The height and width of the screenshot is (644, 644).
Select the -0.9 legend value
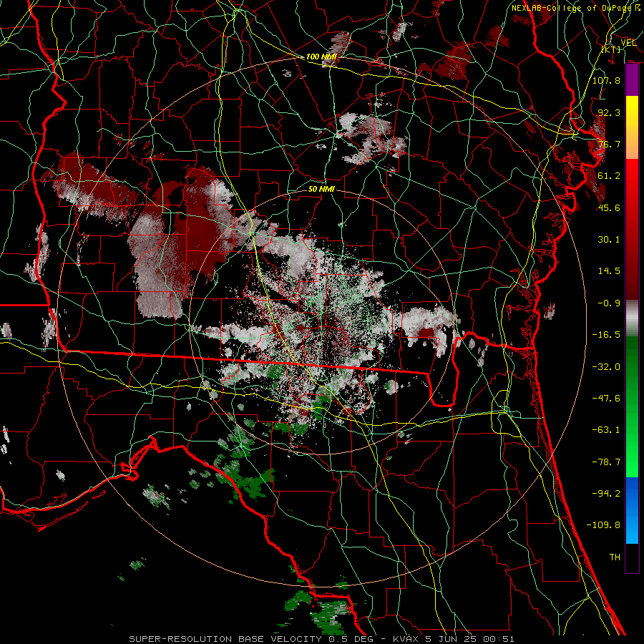(x=609, y=303)
